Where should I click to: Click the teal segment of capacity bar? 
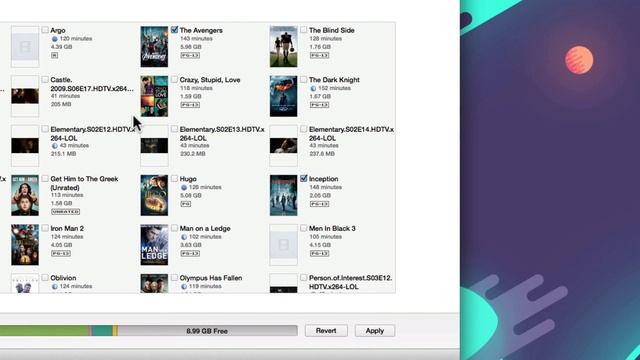(x=102, y=331)
